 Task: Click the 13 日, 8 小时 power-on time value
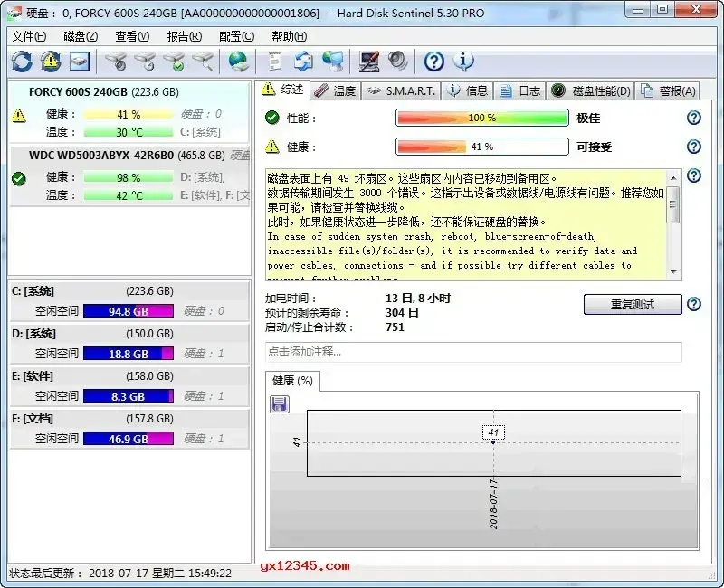(x=418, y=299)
